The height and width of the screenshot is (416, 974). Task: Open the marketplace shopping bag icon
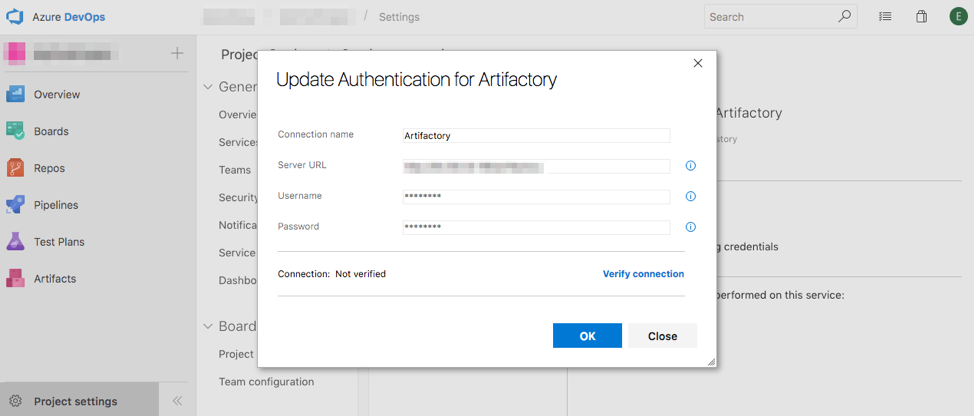(921, 17)
